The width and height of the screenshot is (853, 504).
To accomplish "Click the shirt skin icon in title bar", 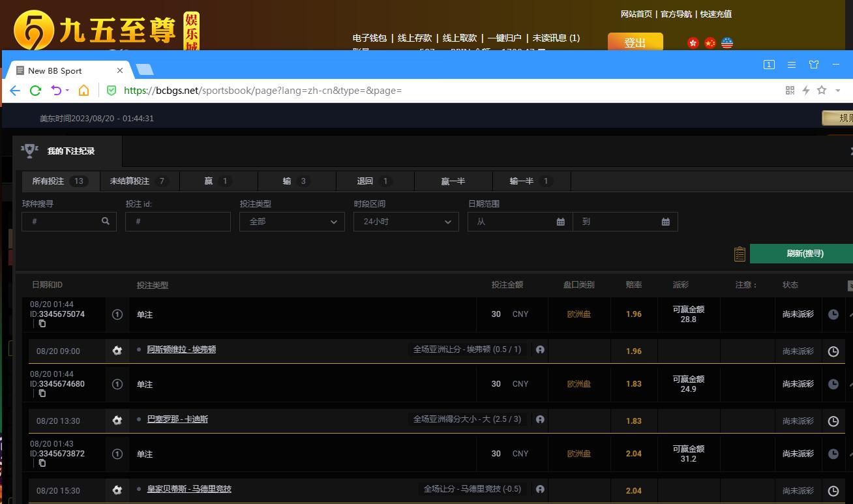I will click(814, 65).
